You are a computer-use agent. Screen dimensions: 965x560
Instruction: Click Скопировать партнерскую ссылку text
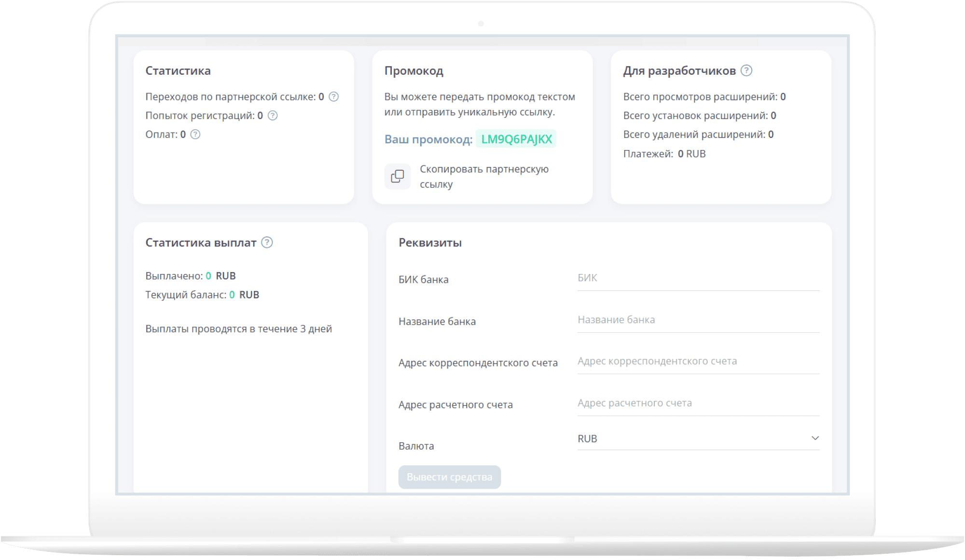(x=483, y=176)
